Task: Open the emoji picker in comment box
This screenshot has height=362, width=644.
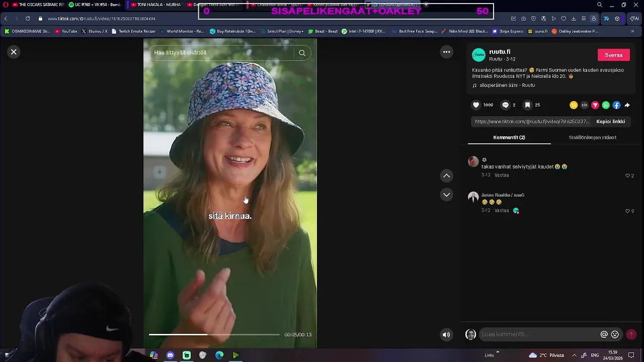Action: [x=615, y=334]
